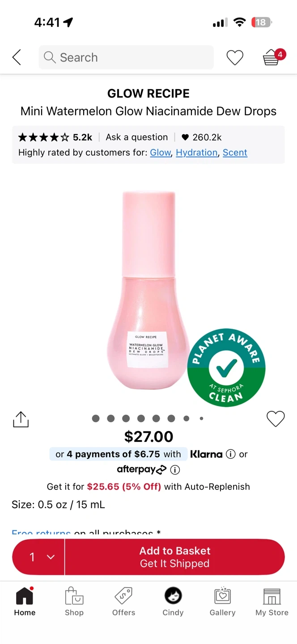This screenshot has width=297, height=644.
Task: Switch to the Shop tab
Action: (74, 602)
